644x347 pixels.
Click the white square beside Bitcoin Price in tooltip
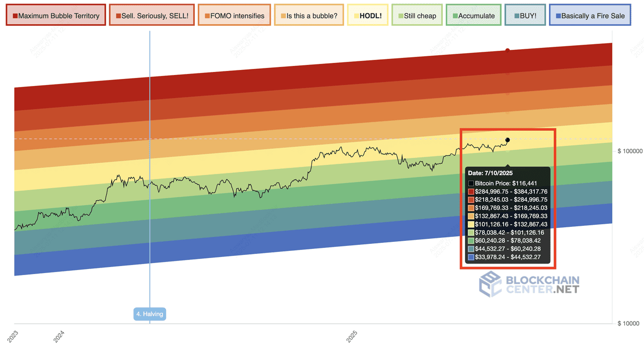click(x=471, y=184)
